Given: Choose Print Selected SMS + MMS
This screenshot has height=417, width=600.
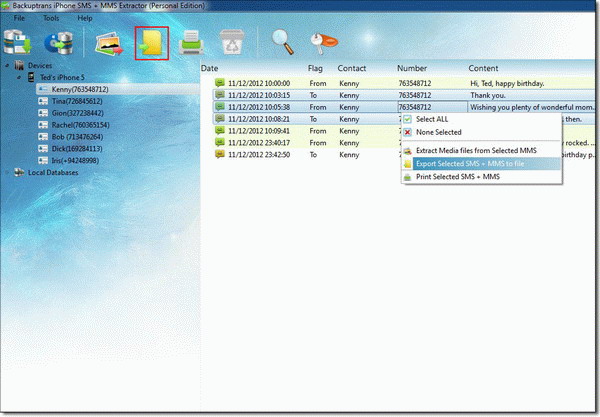Looking at the screenshot, I should click(x=481, y=177).
